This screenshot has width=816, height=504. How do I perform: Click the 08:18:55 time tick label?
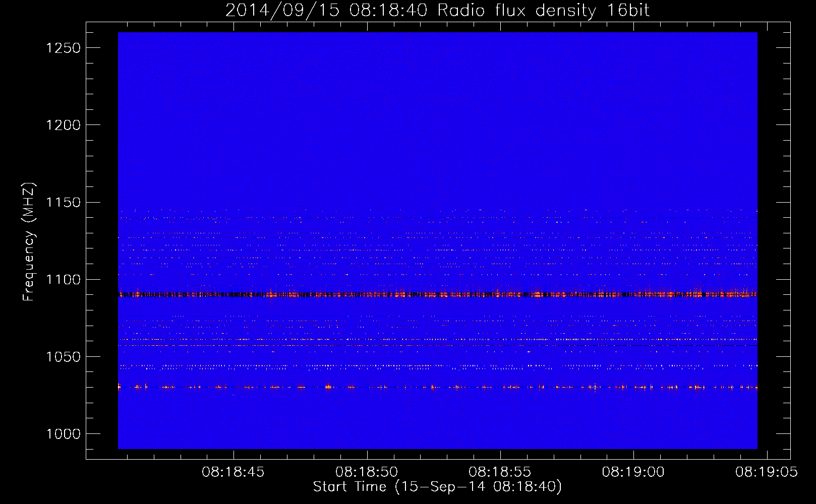click(500, 472)
